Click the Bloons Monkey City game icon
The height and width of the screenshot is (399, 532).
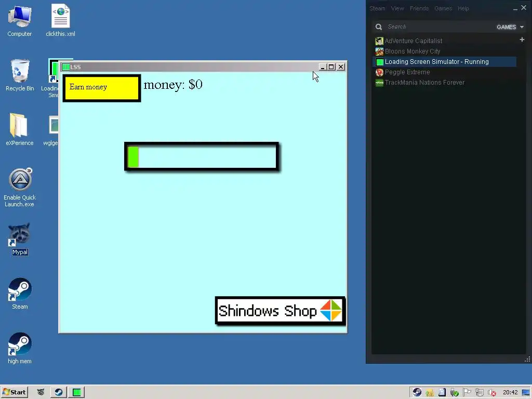[x=379, y=51]
